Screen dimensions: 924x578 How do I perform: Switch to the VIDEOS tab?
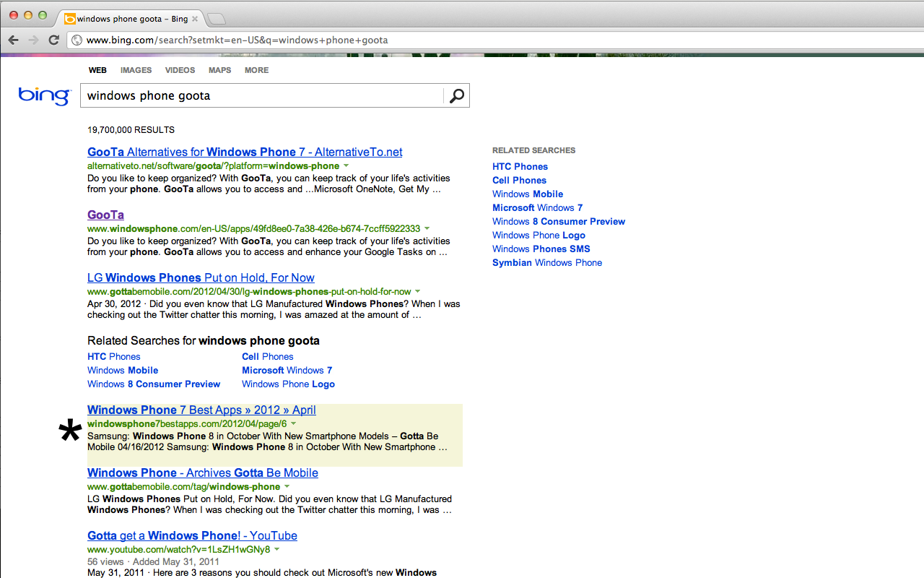(180, 70)
